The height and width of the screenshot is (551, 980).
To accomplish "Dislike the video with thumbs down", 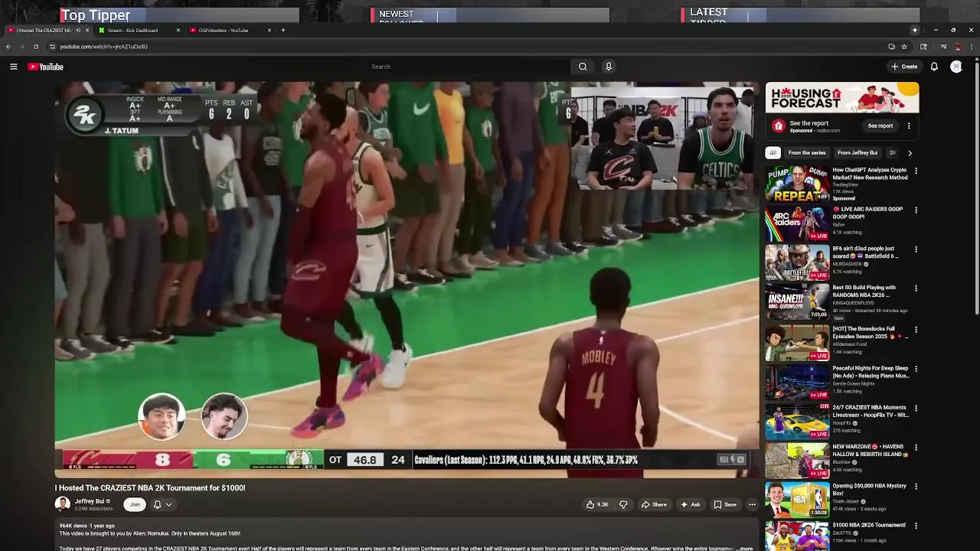I will coord(623,504).
